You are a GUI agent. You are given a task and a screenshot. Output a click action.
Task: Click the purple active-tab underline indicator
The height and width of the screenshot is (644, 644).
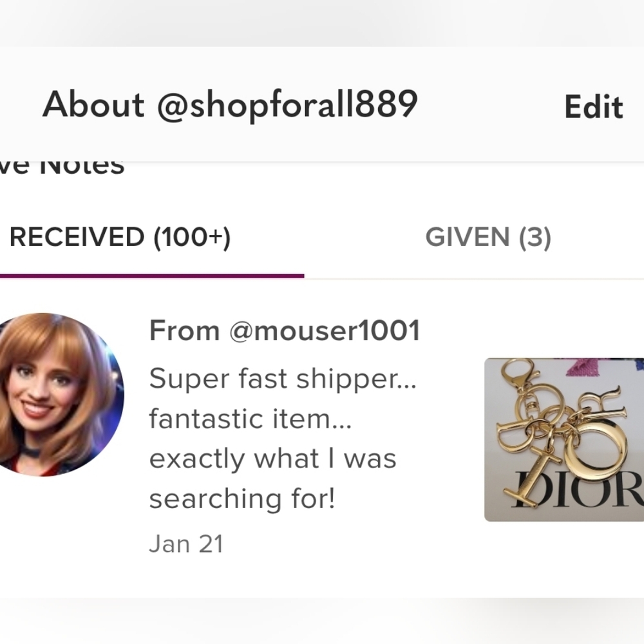point(152,276)
